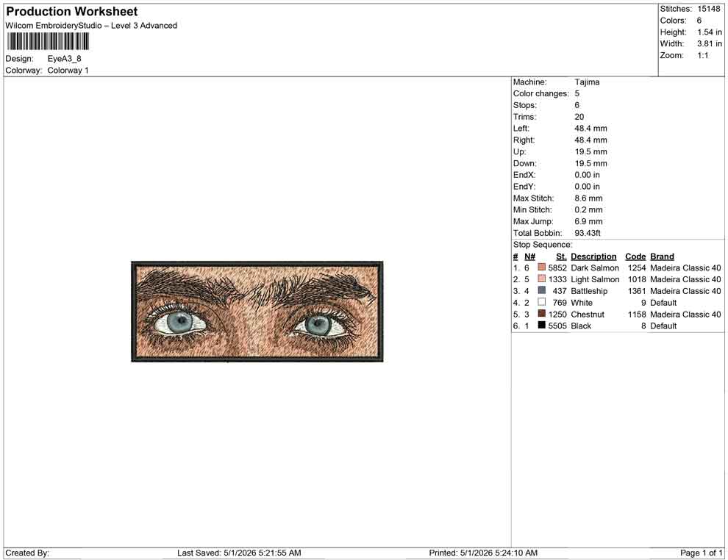Click the stitch count 5852
Screen dimensions: 728x560
click(x=557, y=268)
